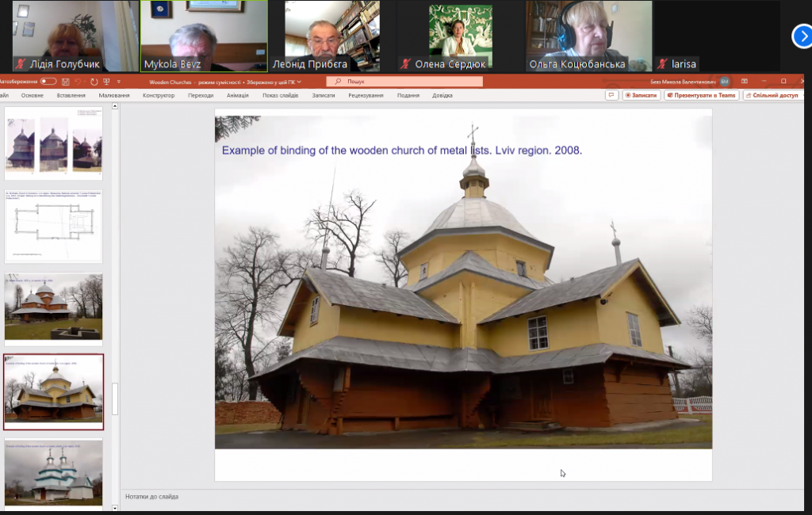Show next participants with blue arrow
The width and height of the screenshot is (812, 515).
tap(802, 36)
